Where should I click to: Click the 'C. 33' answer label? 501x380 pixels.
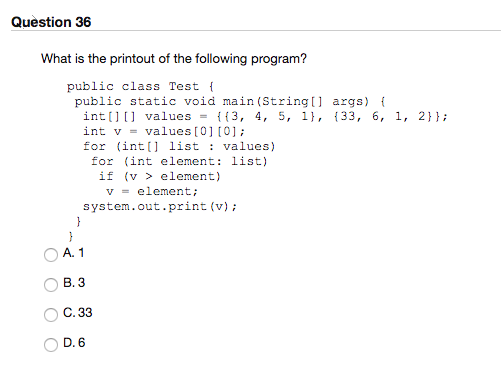coord(77,313)
